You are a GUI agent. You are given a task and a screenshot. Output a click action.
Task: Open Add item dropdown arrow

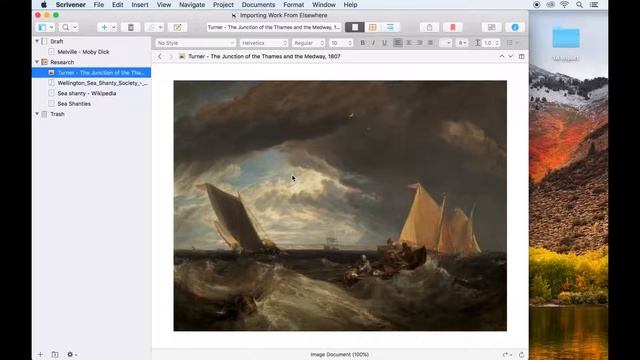coord(114,27)
